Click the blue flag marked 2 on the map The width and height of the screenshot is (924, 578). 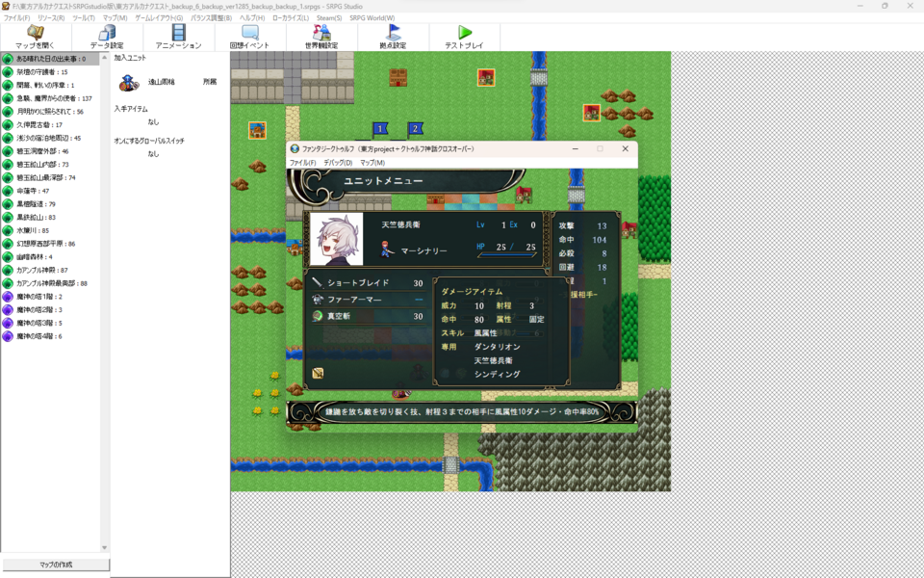point(415,128)
